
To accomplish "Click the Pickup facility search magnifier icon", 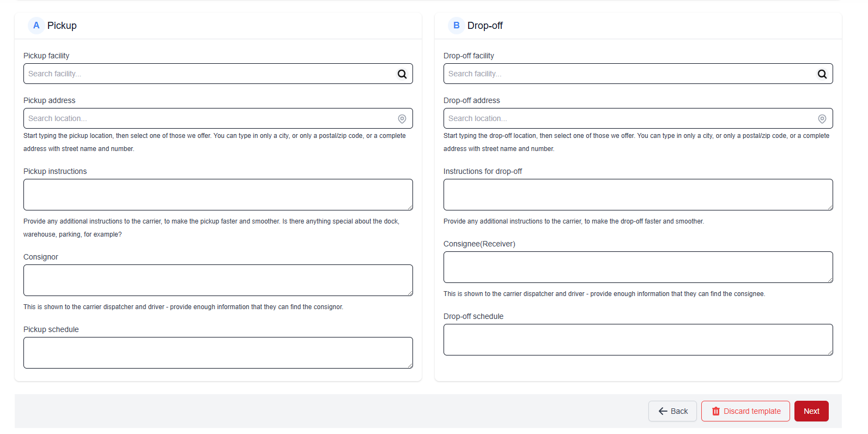I will pos(402,74).
